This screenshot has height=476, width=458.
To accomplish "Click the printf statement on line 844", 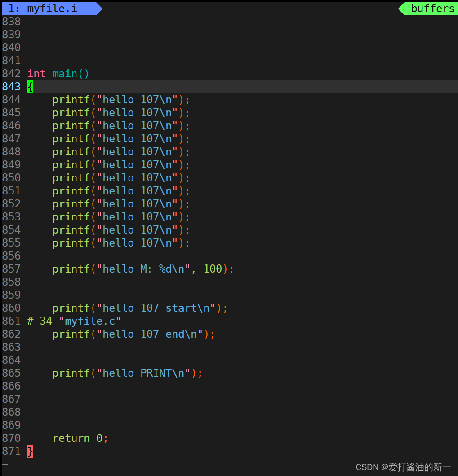I will coord(121,100).
